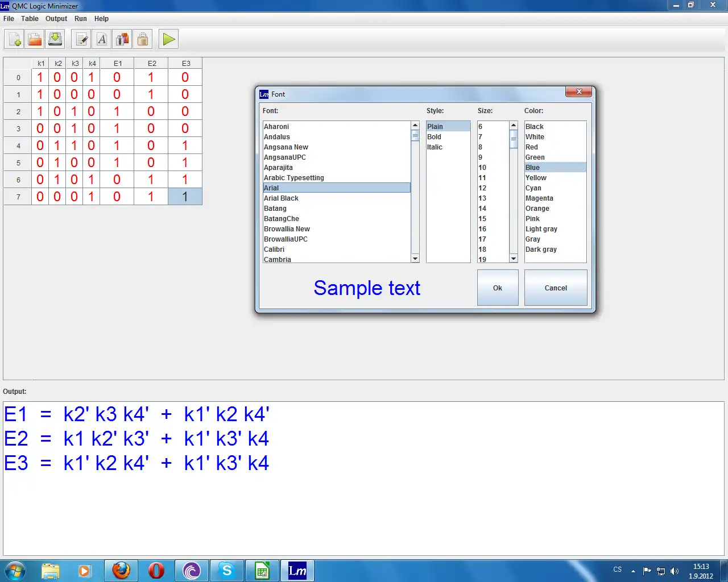Click the clock in the system tray

pyautogui.click(x=701, y=571)
